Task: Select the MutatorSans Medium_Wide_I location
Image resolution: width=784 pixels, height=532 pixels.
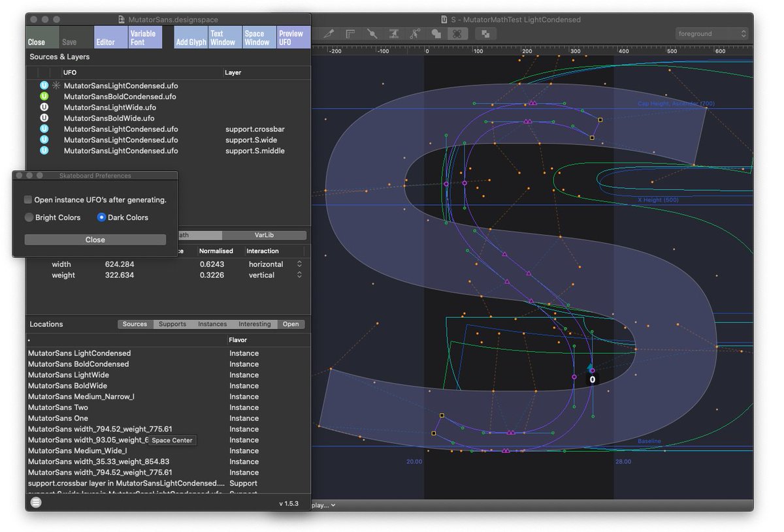Action: click(x=168, y=451)
